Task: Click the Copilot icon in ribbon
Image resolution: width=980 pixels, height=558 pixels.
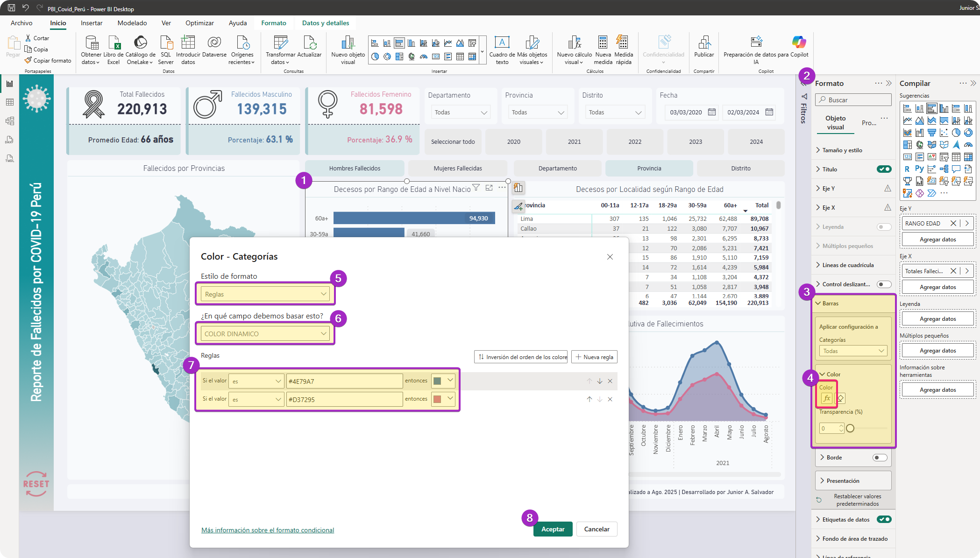Action: click(x=799, y=43)
